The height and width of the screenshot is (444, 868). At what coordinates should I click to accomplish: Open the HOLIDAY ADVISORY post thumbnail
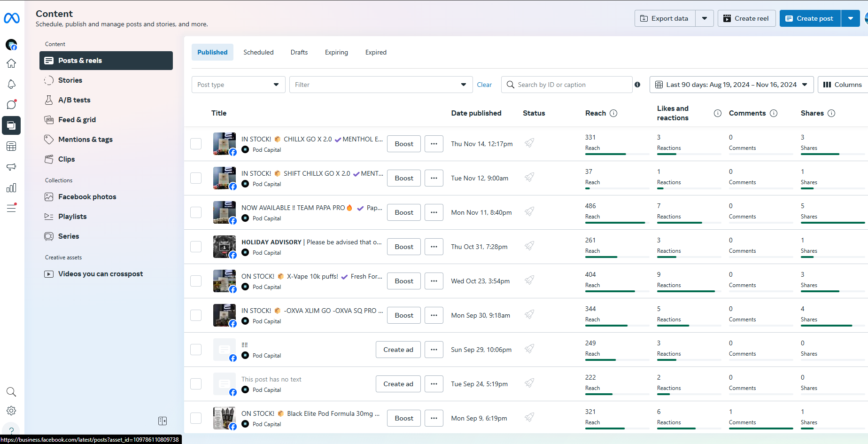[225, 247]
